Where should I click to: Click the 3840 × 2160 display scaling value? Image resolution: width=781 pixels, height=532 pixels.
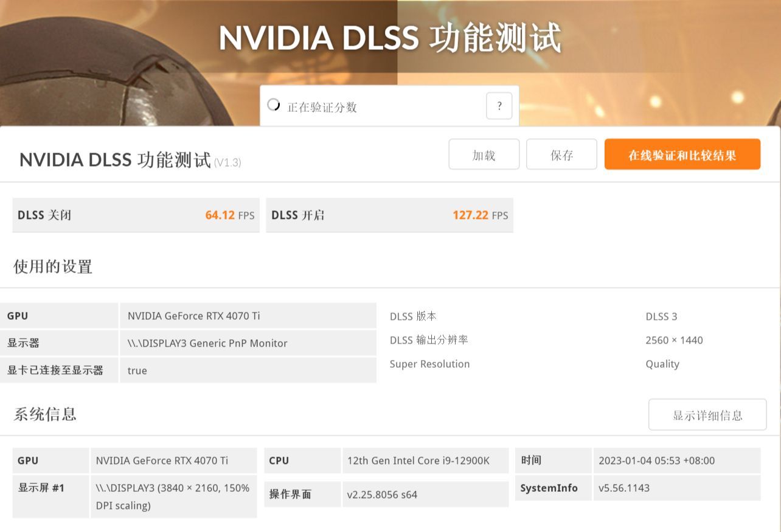pyautogui.click(x=173, y=496)
